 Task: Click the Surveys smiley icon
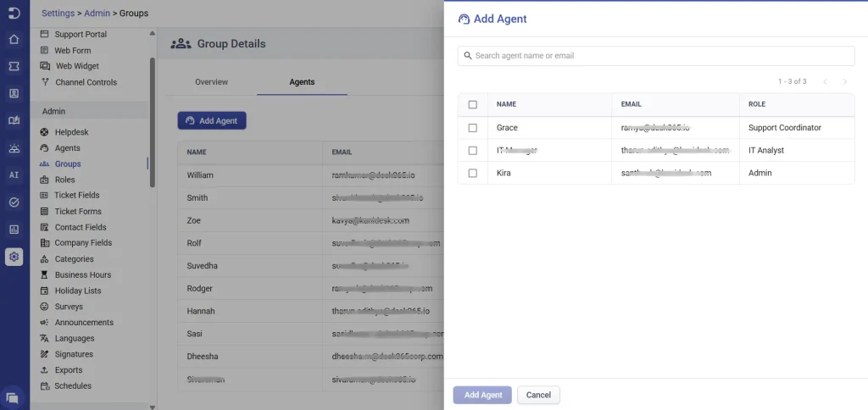point(44,307)
